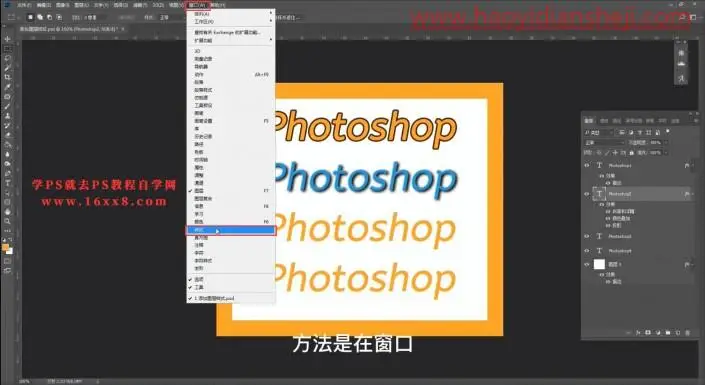This screenshot has height=385, width=705.
Task: Click the foreground color swatch
Action: point(5,247)
